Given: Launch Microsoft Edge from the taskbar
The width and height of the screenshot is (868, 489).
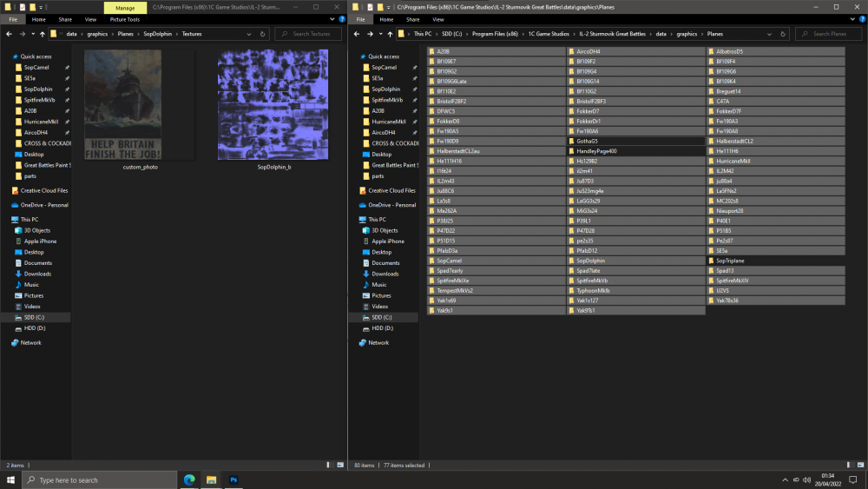Looking at the screenshot, I should (x=188, y=479).
